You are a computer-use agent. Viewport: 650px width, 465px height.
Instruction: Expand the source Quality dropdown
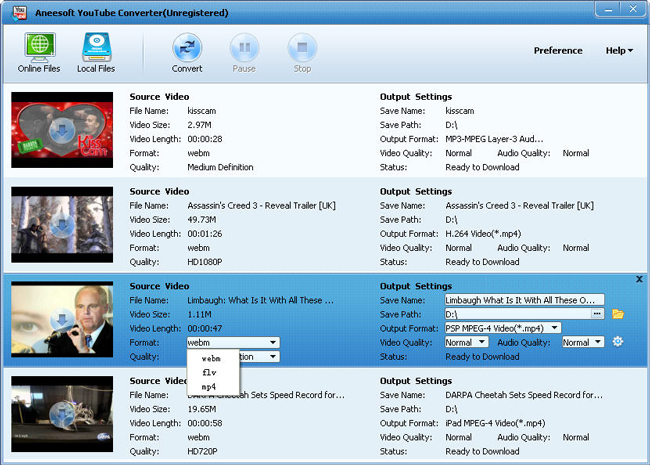point(273,357)
